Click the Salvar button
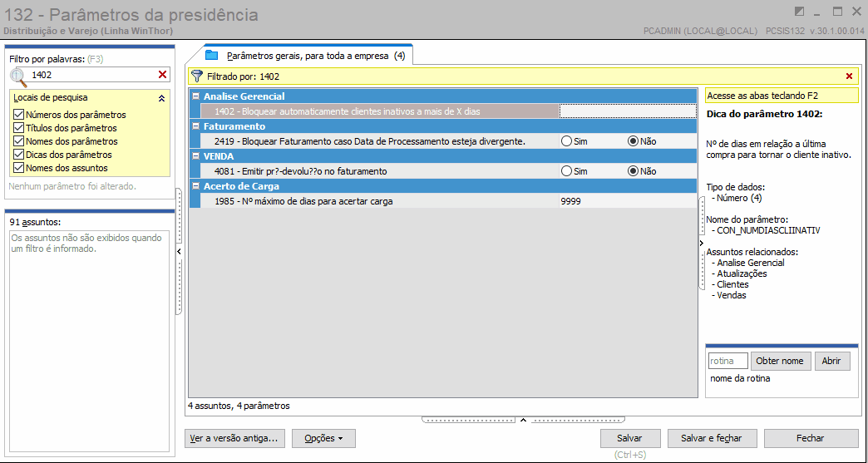 pyautogui.click(x=629, y=438)
